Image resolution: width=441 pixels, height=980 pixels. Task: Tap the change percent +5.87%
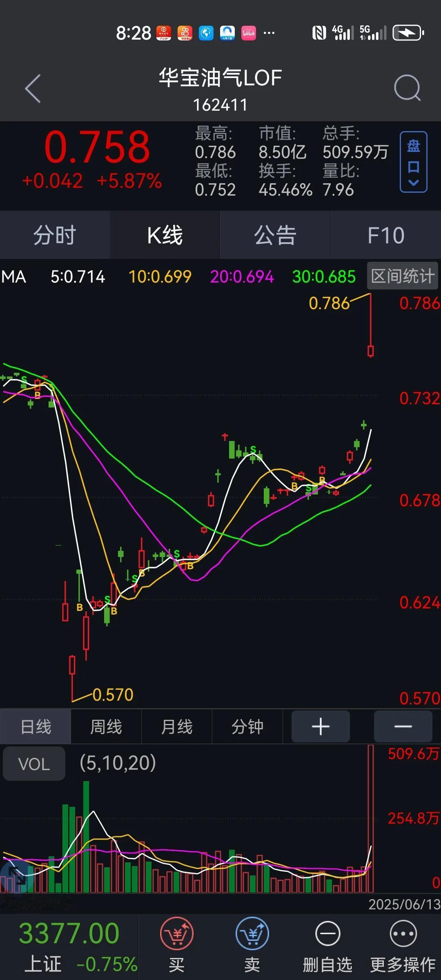pos(129,181)
